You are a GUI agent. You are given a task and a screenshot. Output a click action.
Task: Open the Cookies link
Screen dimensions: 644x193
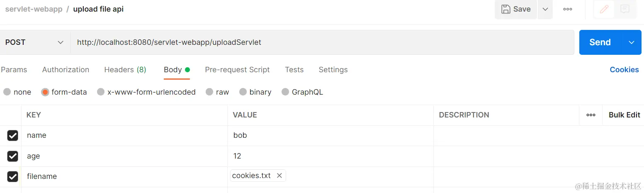624,70
